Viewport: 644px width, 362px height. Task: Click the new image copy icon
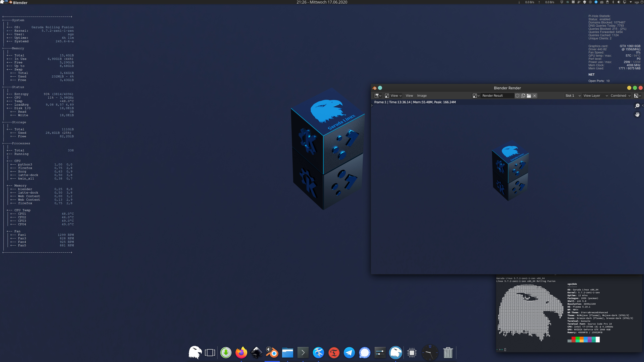(x=523, y=96)
